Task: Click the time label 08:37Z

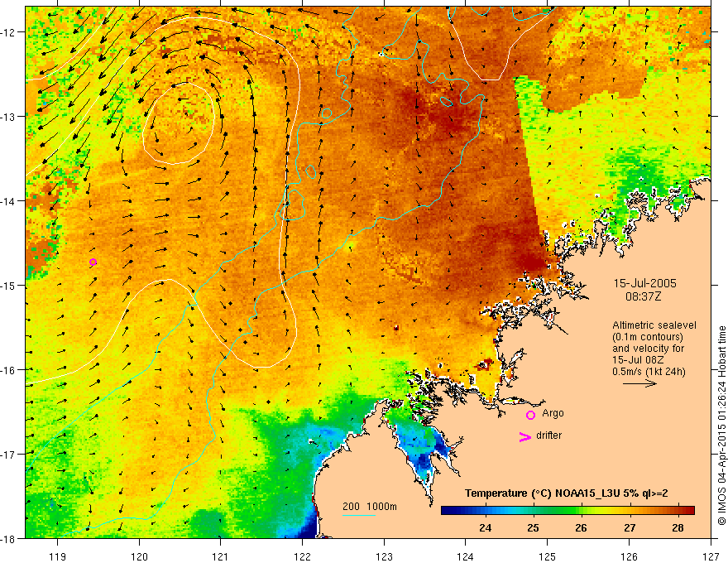Action: (x=643, y=296)
